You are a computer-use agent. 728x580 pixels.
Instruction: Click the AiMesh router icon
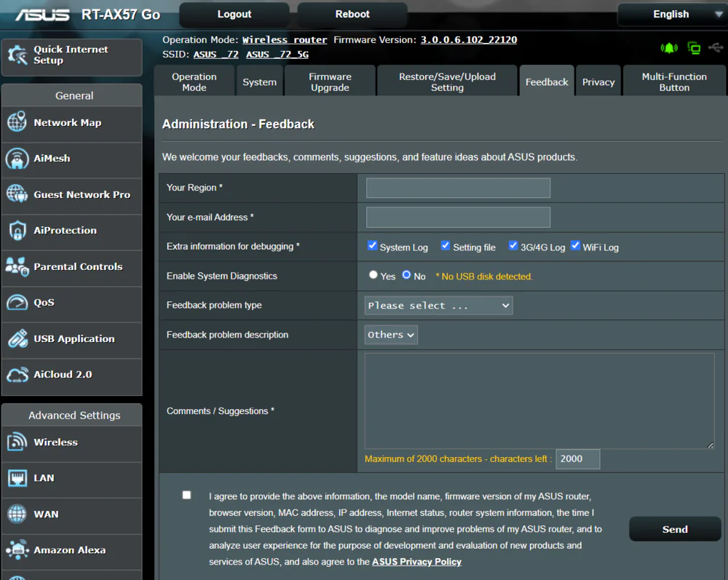click(17, 158)
